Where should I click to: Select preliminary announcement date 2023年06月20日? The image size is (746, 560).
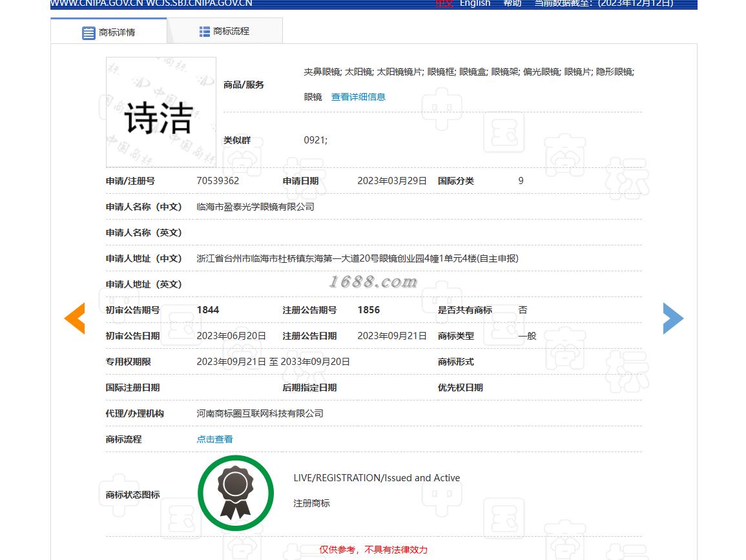pyautogui.click(x=231, y=336)
